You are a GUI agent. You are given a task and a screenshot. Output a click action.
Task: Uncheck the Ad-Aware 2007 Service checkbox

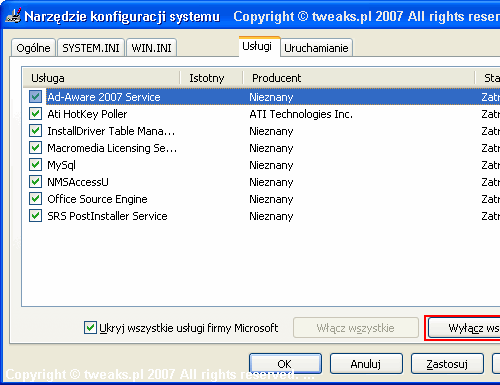click(x=35, y=97)
